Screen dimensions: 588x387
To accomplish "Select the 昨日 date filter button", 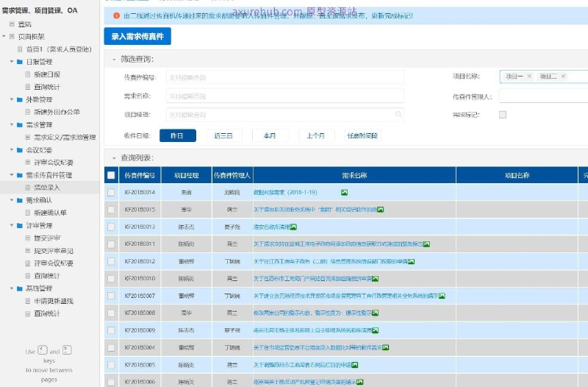I will click(x=178, y=135).
